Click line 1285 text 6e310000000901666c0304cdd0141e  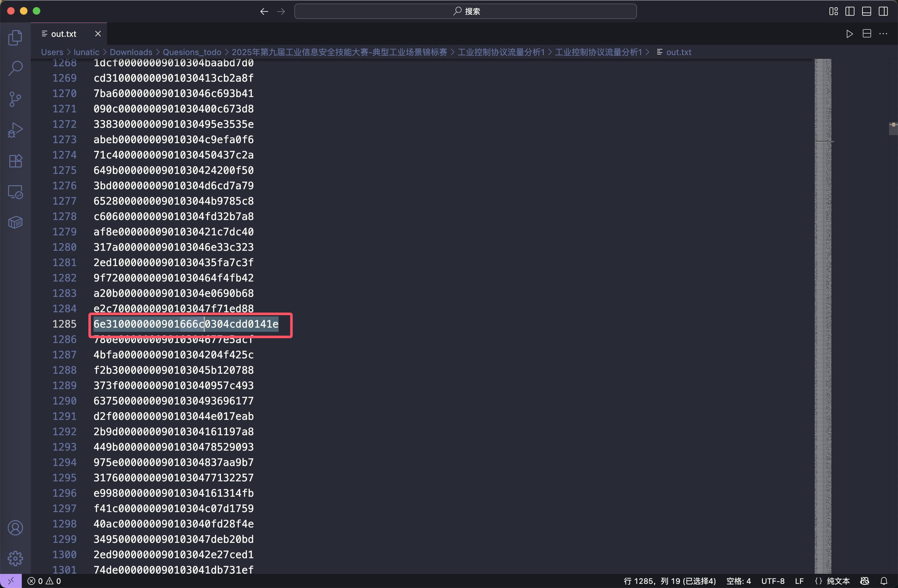(x=186, y=324)
